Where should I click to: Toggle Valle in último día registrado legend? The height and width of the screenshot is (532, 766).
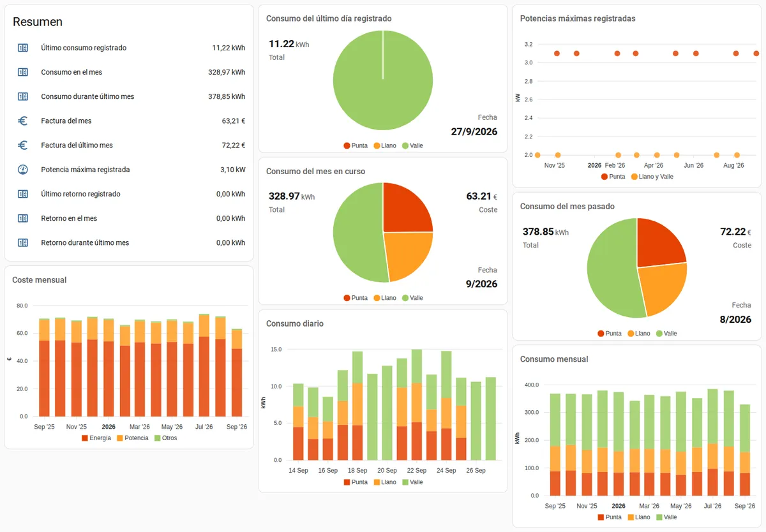click(x=412, y=145)
